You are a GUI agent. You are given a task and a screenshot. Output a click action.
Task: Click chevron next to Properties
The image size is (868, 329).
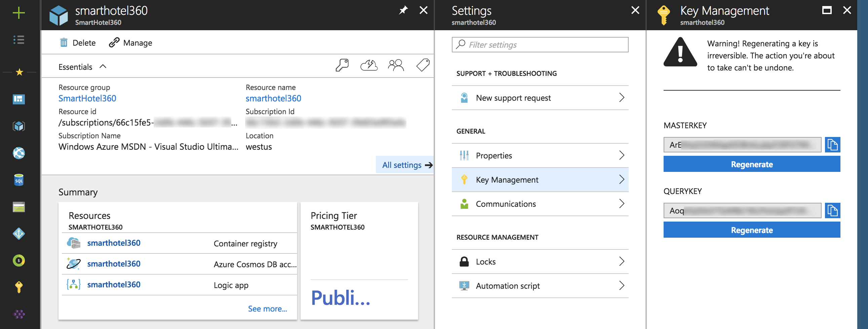tap(622, 155)
